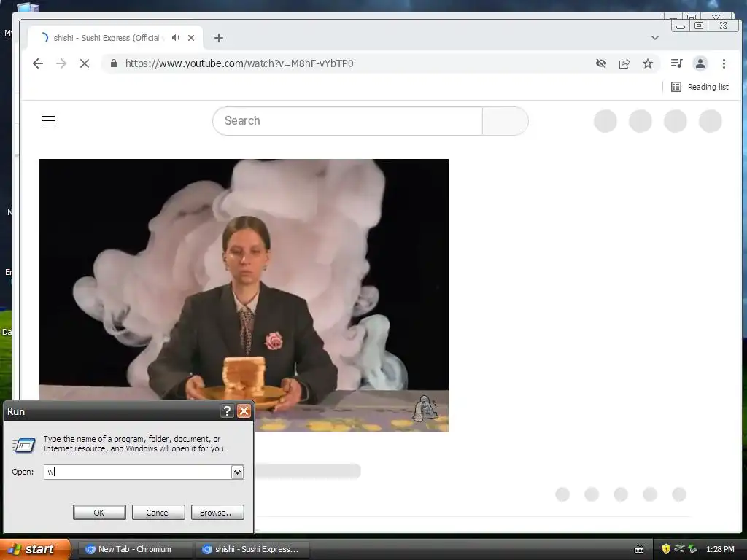Share this page using the share icon
The width and height of the screenshot is (747, 560).
tap(624, 63)
